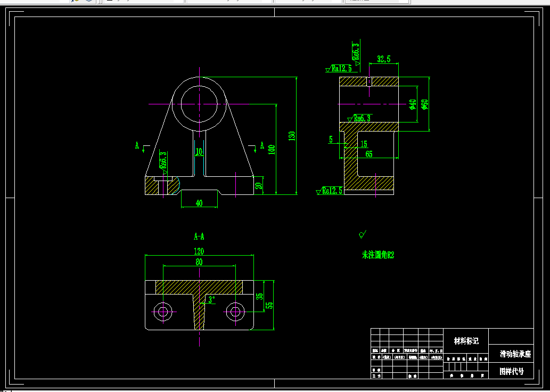Select the Ra12.5 symbol at side view base

pos(330,191)
